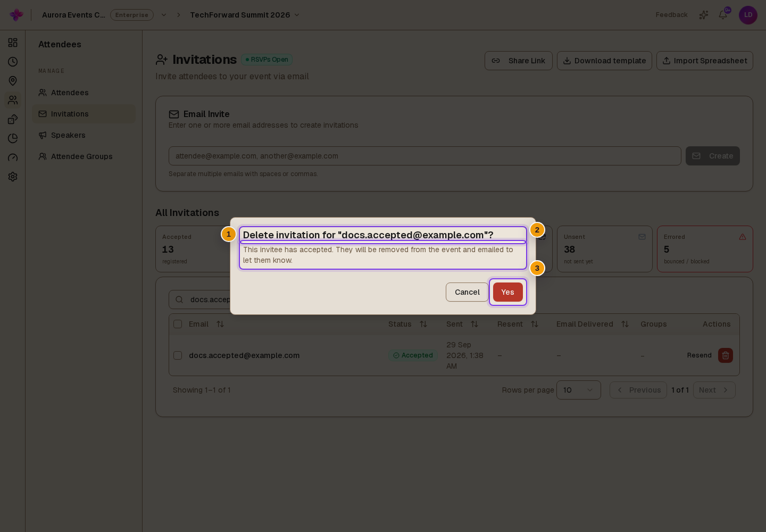Go to Attendees in the Manage menu
The width and height of the screenshot is (766, 532).
tap(84, 93)
